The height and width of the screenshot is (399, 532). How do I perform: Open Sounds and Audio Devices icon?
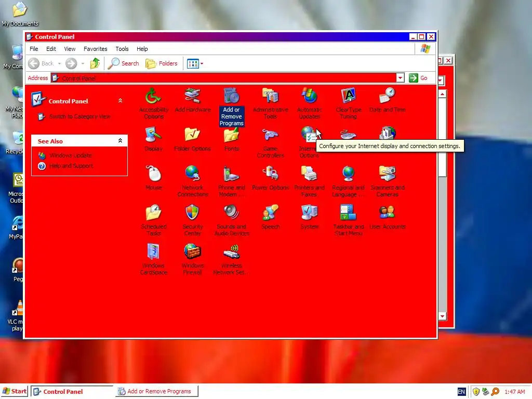tap(231, 212)
